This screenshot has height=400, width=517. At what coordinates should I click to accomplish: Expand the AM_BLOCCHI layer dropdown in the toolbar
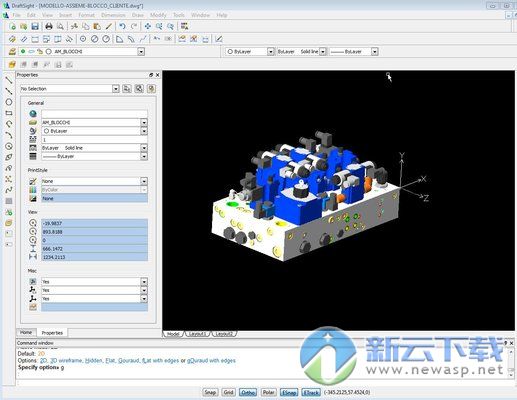pyautogui.click(x=141, y=52)
